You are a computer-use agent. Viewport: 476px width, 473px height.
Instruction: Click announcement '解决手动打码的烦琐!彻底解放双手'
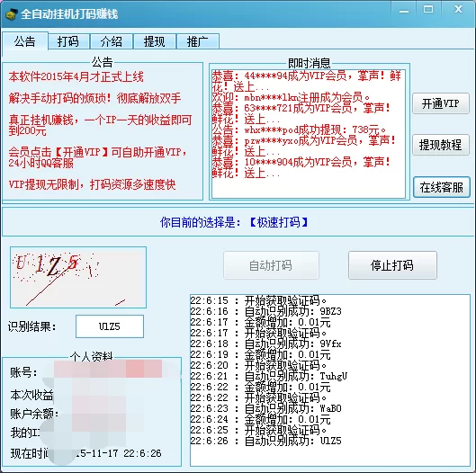94,98
